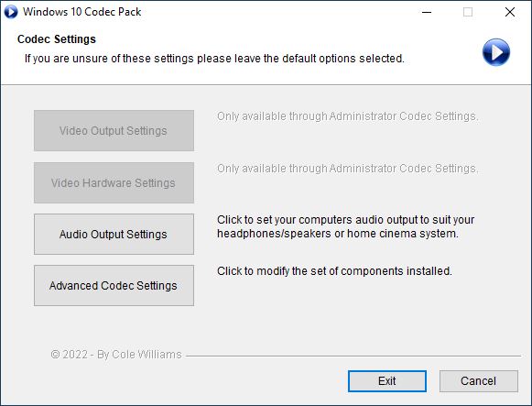Click the modify components description text
Image resolution: width=532 pixels, height=406 pixels.
click(334, 271)
